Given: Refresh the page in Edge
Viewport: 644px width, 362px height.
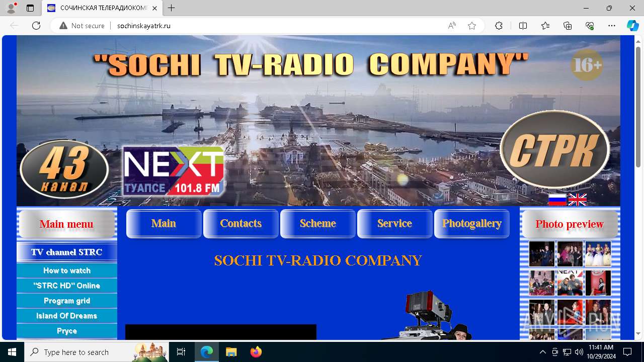Looking at the screenshot, I should click(x=36, y=26).
